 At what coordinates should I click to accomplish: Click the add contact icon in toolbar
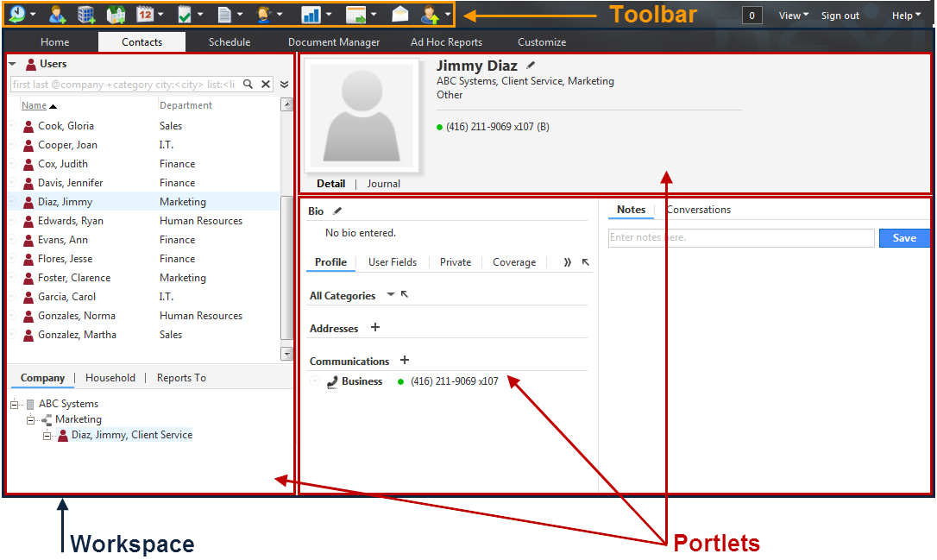pyautogui.click(x=57, y=15)
